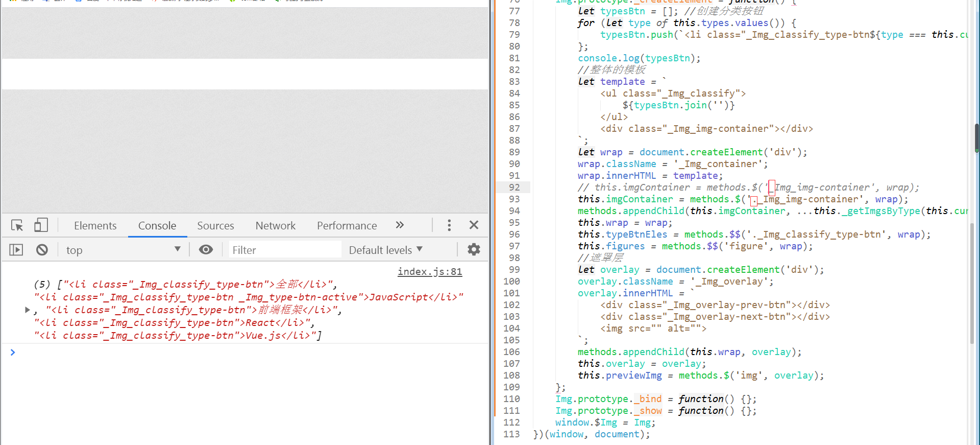The height and width of the screenshot is (445, 980).
Task: Show the console sidebar icon
Action: (x=16, y=250)
